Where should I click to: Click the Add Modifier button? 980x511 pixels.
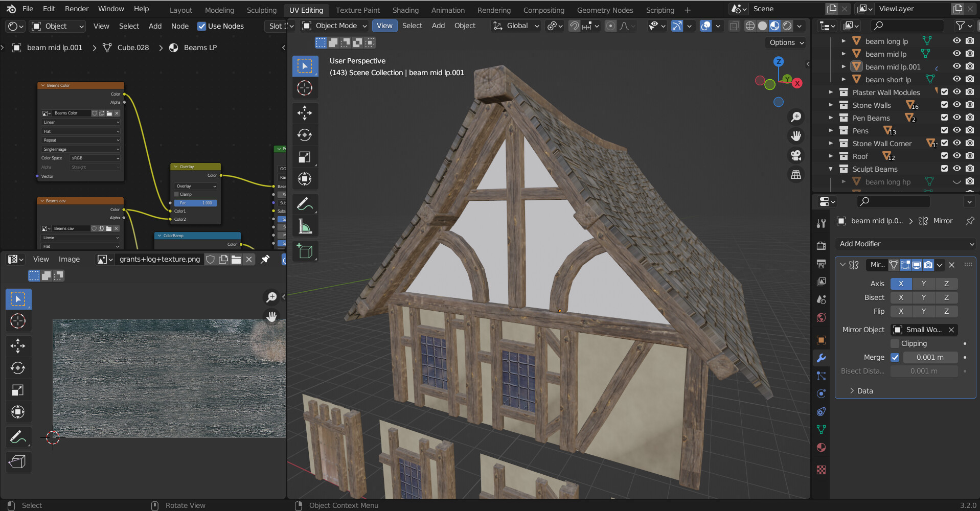coord(904,244)
